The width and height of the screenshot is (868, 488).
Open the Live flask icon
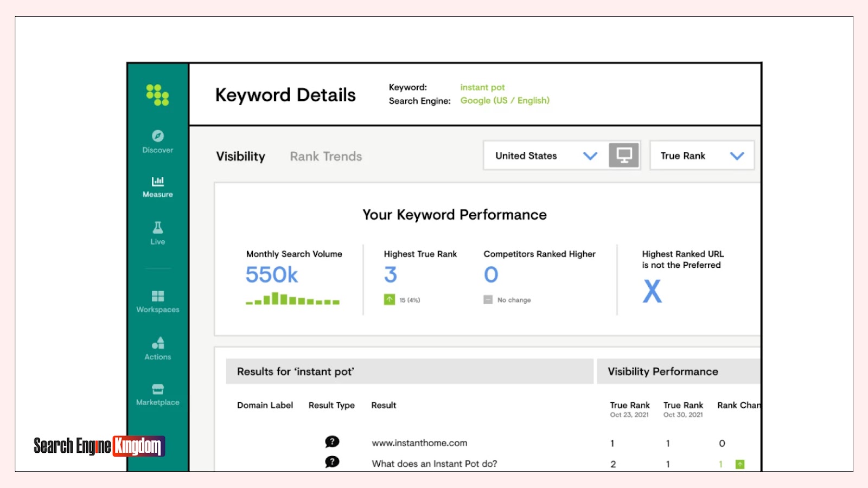pyautogui.click(x=158, y=227)
